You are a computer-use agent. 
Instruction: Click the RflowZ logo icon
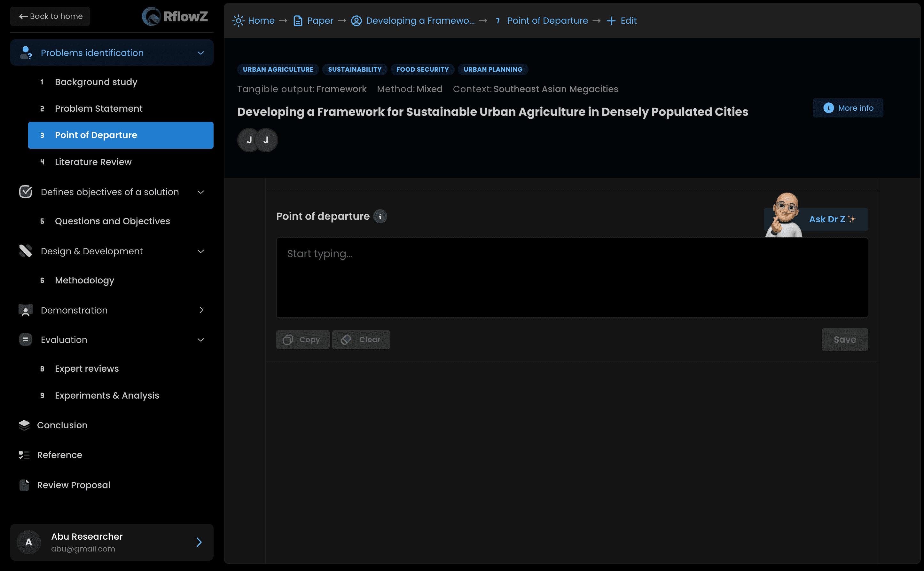coord(151,17)
